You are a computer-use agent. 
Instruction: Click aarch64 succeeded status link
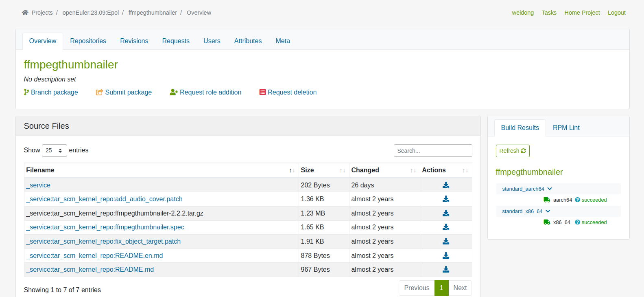594,200
